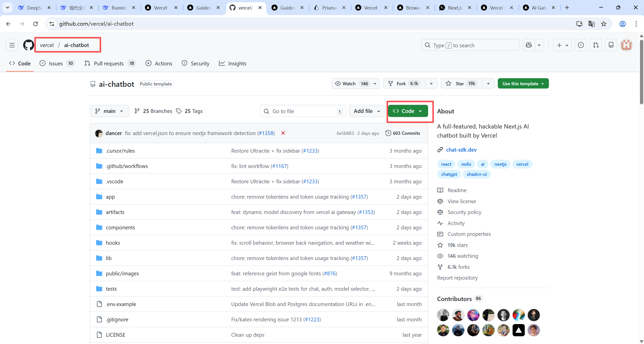
Task: Open the LICENSE file
Action: [x=116, y=335]
